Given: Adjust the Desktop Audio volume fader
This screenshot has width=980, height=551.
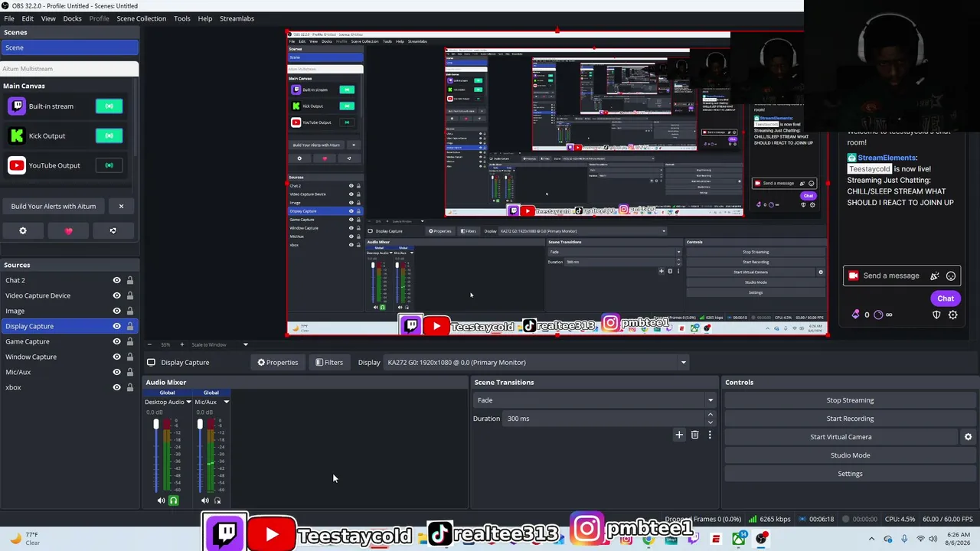Looking at the screenshot, I should click(x=156, y=425).
